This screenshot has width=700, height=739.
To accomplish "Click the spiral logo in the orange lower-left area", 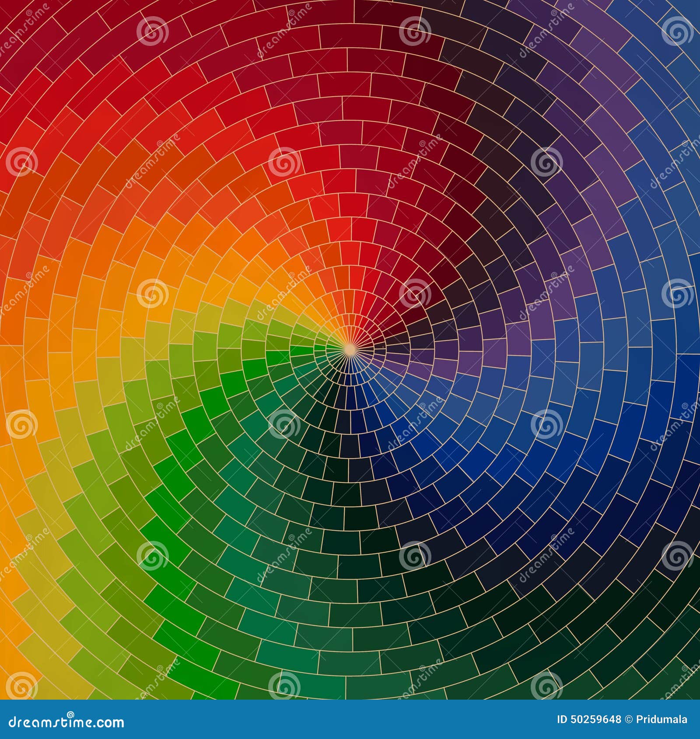I will [x=23, y=424].
